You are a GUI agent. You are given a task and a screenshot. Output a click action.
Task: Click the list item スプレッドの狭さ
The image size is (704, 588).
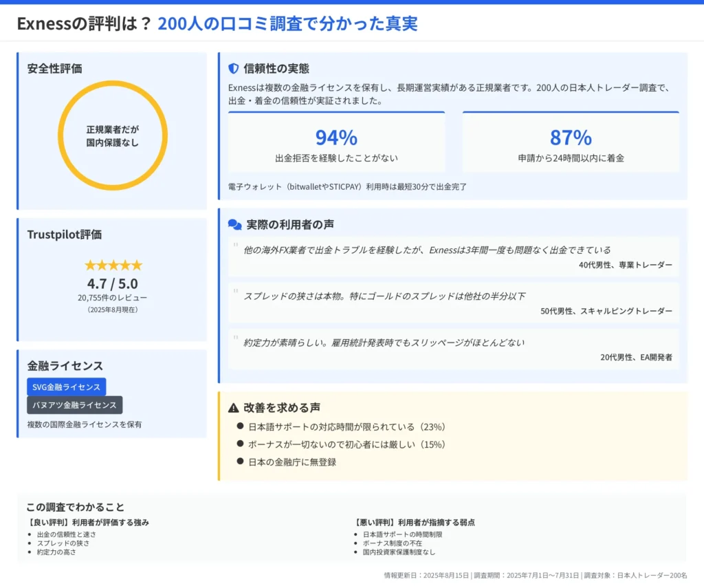pyautogui.click(x=63, y=543)
